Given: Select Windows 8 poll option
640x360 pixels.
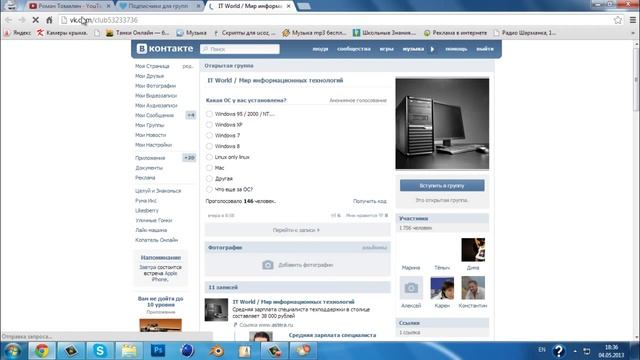Looking at the screenshot, I should [209, 146].
